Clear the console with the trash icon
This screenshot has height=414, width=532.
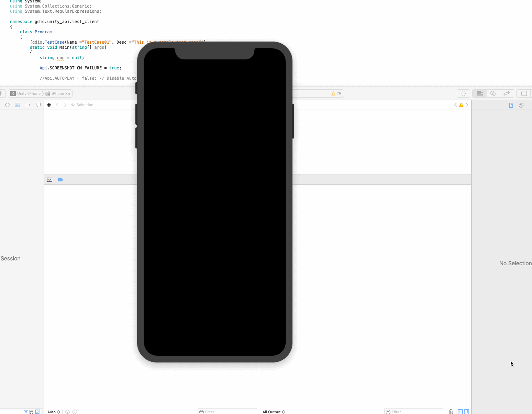click(451, 412)
